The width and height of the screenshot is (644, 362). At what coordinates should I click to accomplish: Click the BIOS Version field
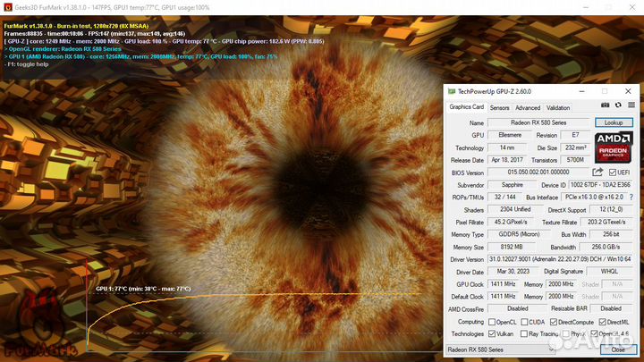[538, 173]
